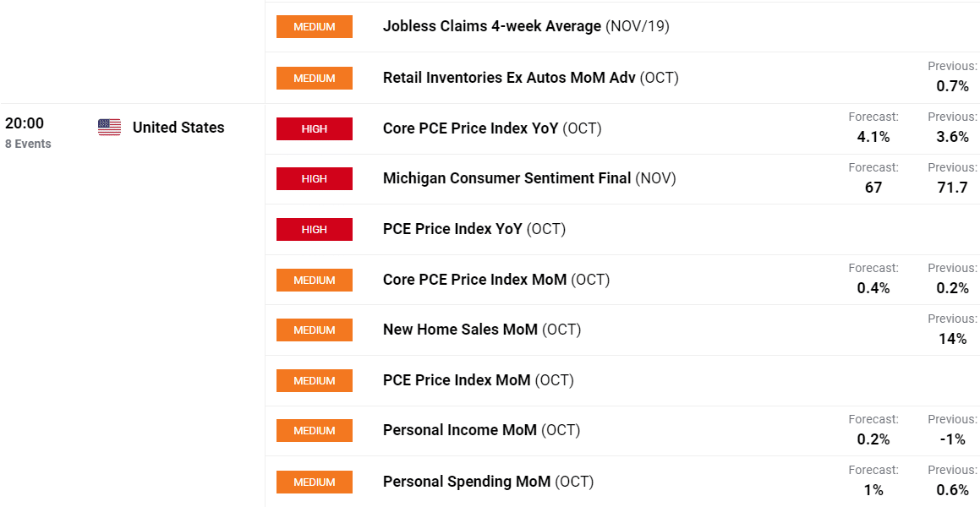Viewport: 980px width, 507px height.
Task: Select Core PCE Price Index MoM row
Action: tap(622, 280)
